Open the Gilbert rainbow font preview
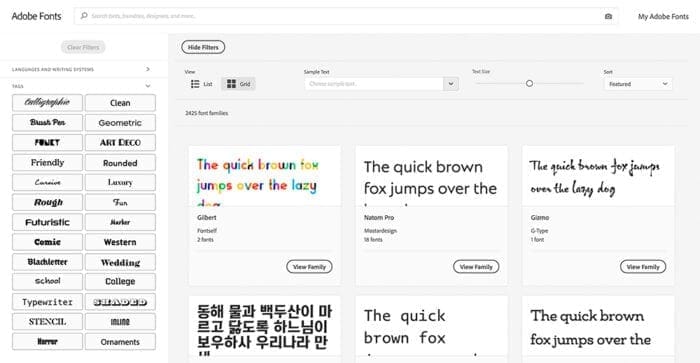Viewport: 700px width, 363px height. 265,176
